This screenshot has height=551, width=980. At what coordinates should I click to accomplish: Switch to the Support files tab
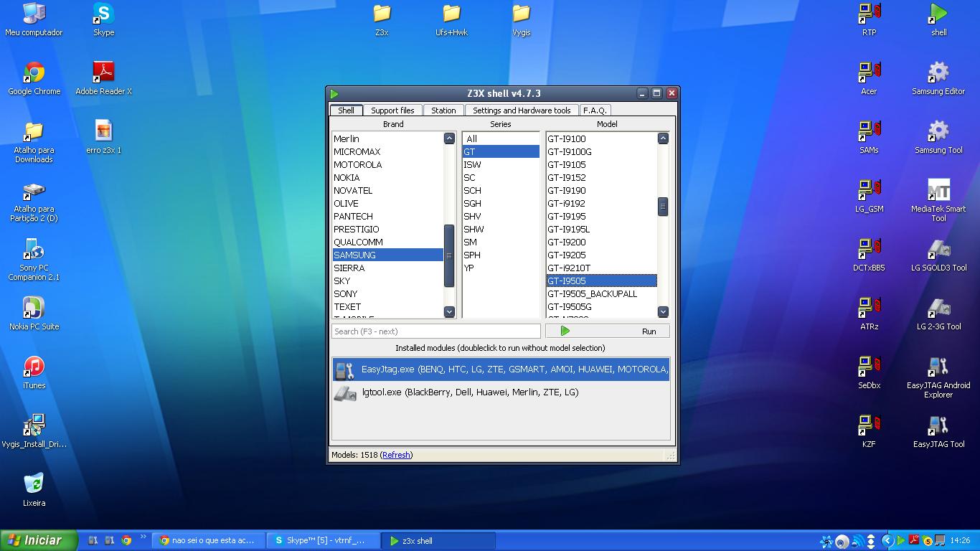pos(392,110)
